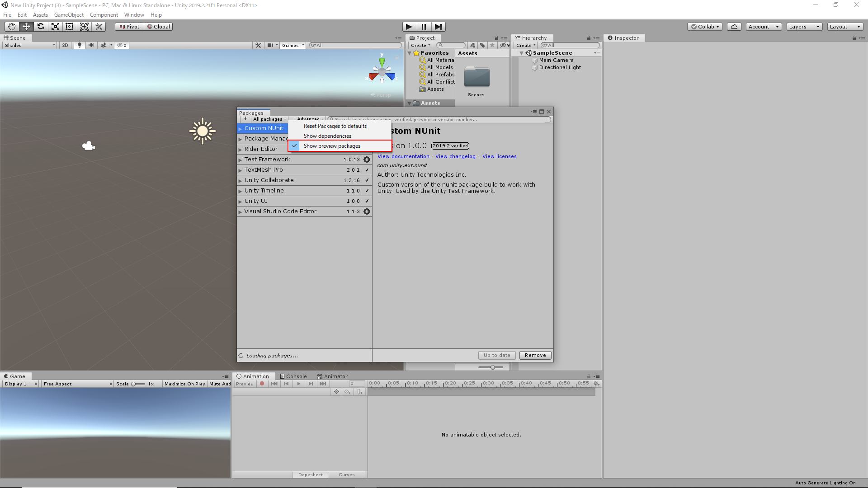Collapse the Favorites tree in Project
The width and height of the screenshot is (868, 488).
pos(410,53)
